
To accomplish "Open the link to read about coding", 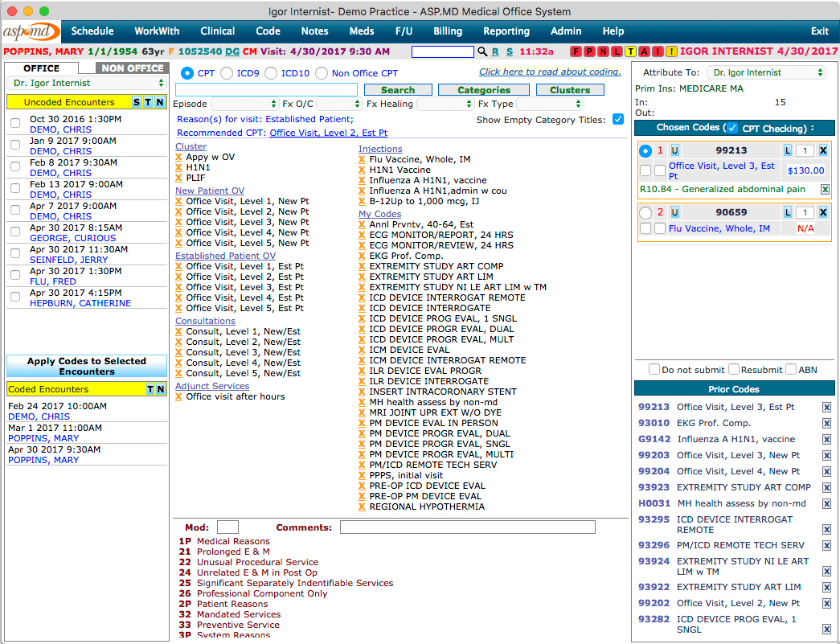I will coord(550,72).
